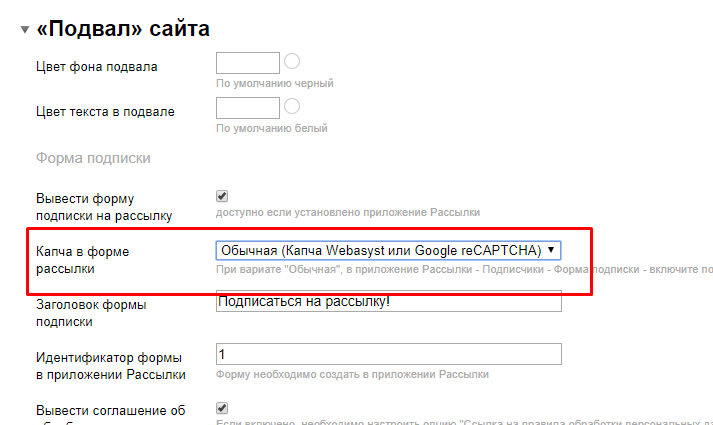
Task: Click the "Идентификатор формы в приложении Рассылки" label
Action: point(110,366)
